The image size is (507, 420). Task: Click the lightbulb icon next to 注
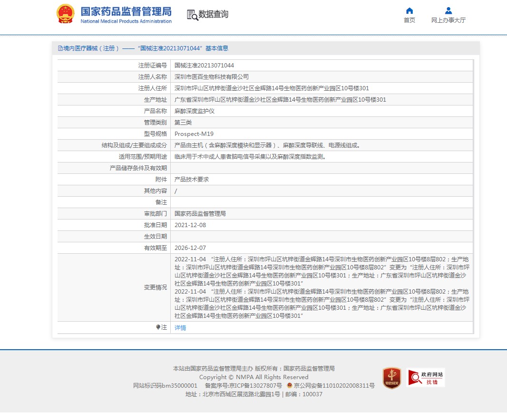tap(158, 327)
